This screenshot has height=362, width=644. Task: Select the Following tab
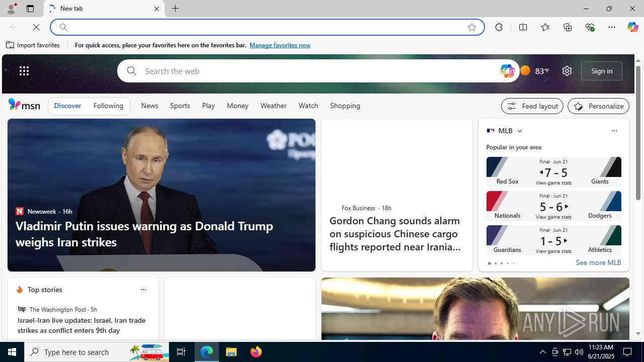[108, 106]
